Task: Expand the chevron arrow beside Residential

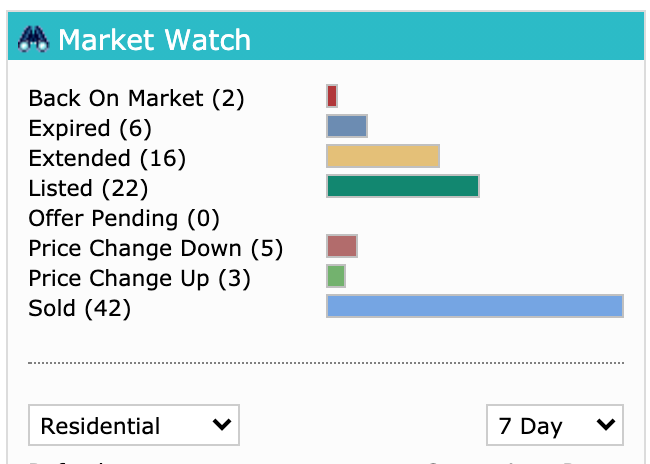Action: [x=222, y=425]
